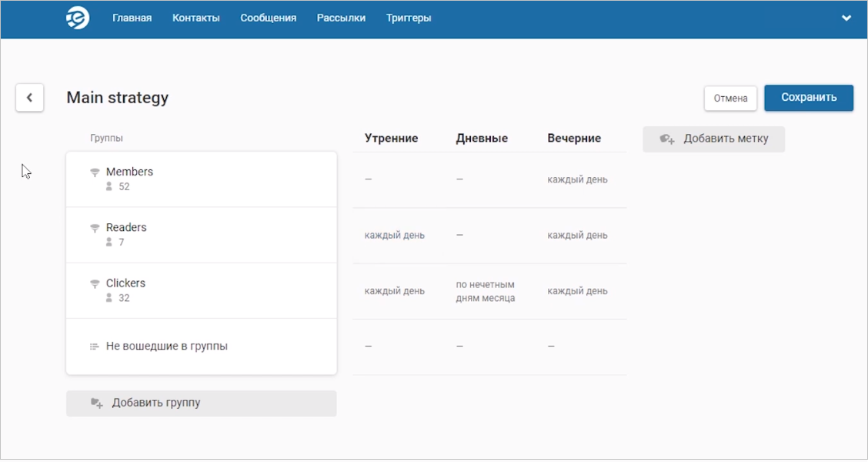This screenshot has height=462, width=868.
Task: Open the Контакты menu item
Action: pos(195,18)
